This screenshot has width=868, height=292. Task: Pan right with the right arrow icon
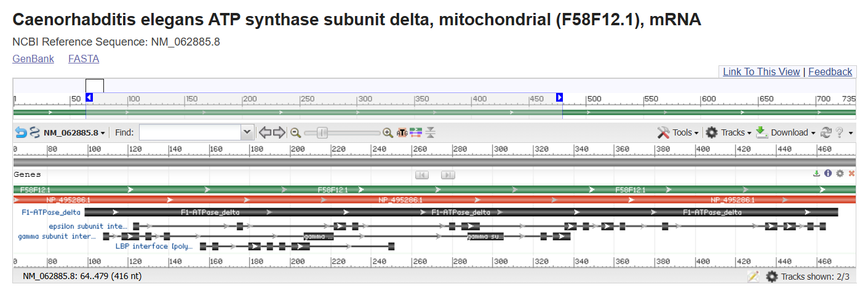tap(279, 132)
